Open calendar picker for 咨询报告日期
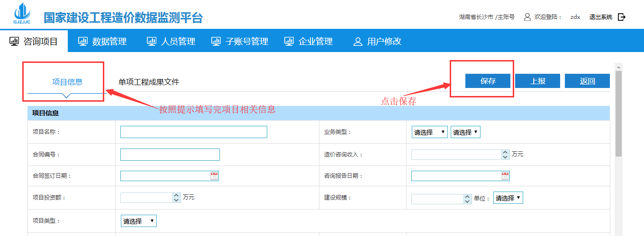644x236 pixels. pos(505,176)
